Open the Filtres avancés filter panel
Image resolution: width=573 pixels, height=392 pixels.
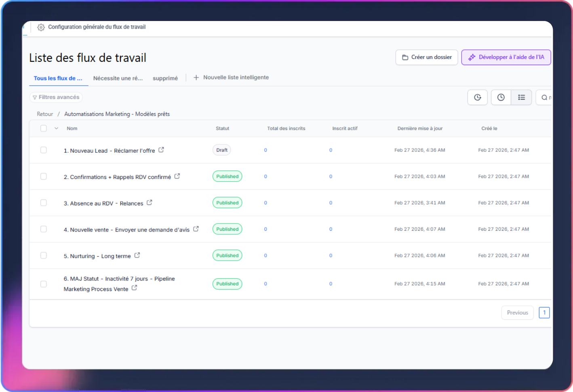[56, 97]
